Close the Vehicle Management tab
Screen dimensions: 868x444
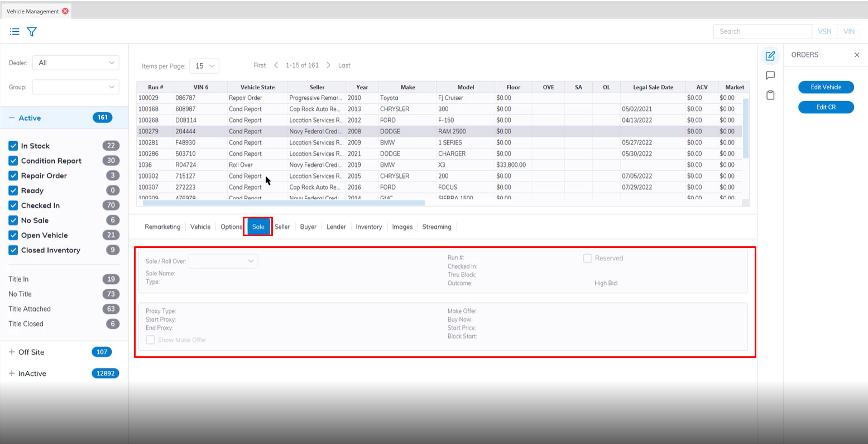tap(65, 11)
